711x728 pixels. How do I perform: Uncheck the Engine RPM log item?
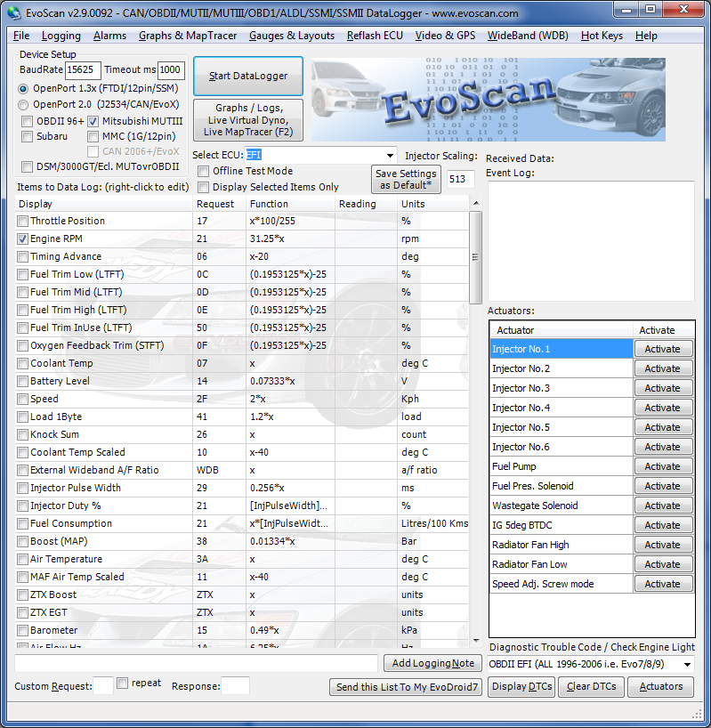[22, 239]
